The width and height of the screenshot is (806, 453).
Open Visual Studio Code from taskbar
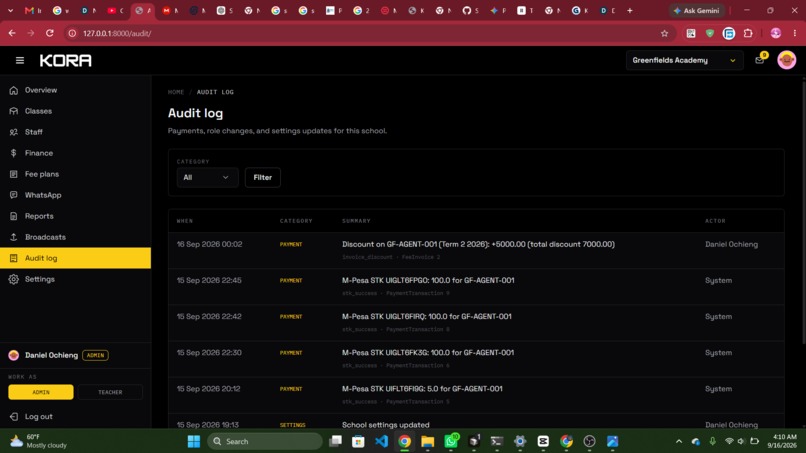click(x=381, y=441)
